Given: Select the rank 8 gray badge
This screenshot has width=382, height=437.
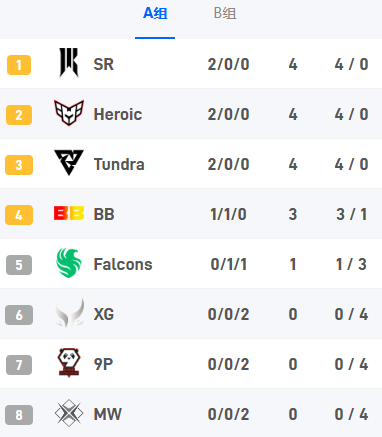Looking at the screenshot, I should coord(19,415).
